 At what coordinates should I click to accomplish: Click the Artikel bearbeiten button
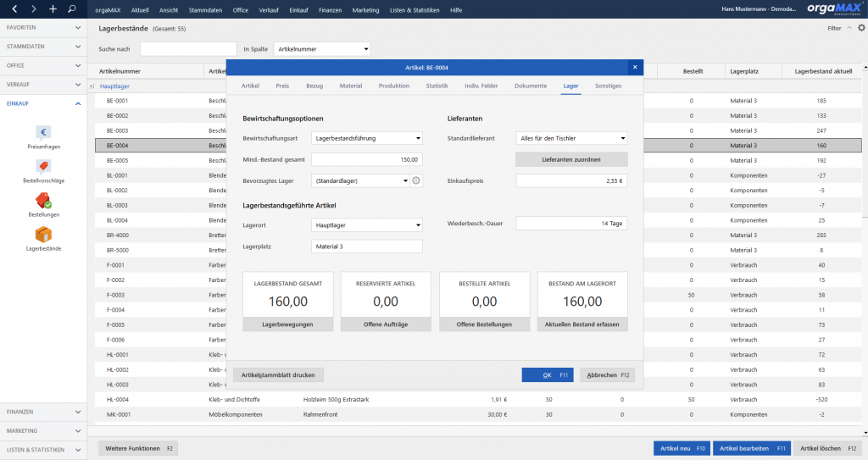752,448
